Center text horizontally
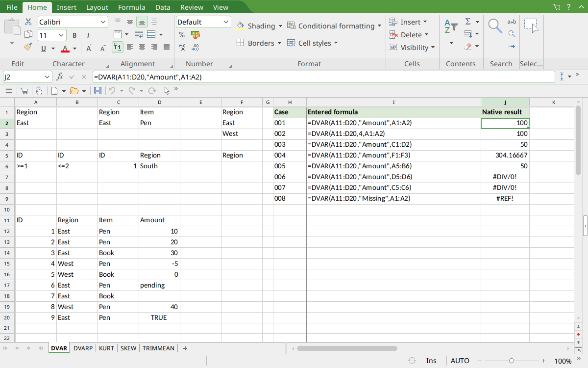 point(142,47)
